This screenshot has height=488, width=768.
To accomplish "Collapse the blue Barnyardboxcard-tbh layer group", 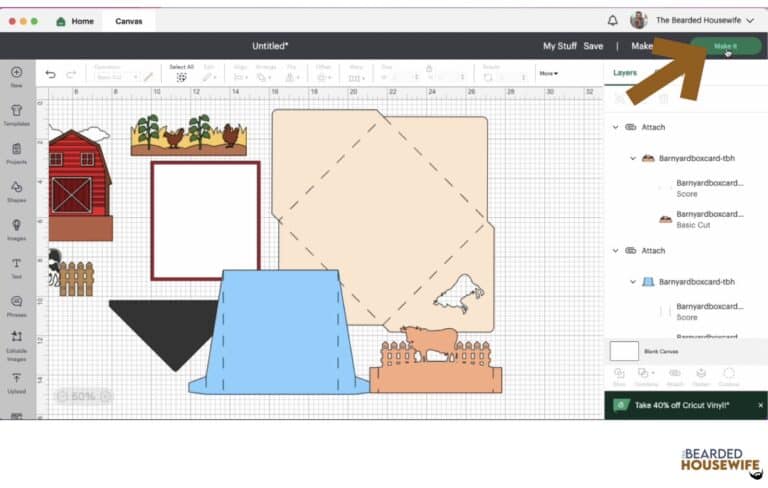I will [633, 282].
